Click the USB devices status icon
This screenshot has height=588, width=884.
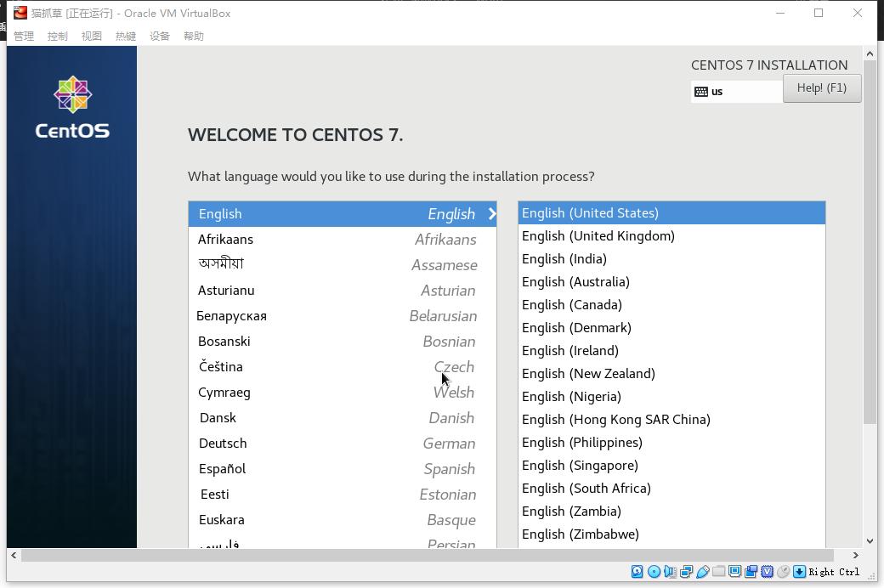click(x=702, y=572)
